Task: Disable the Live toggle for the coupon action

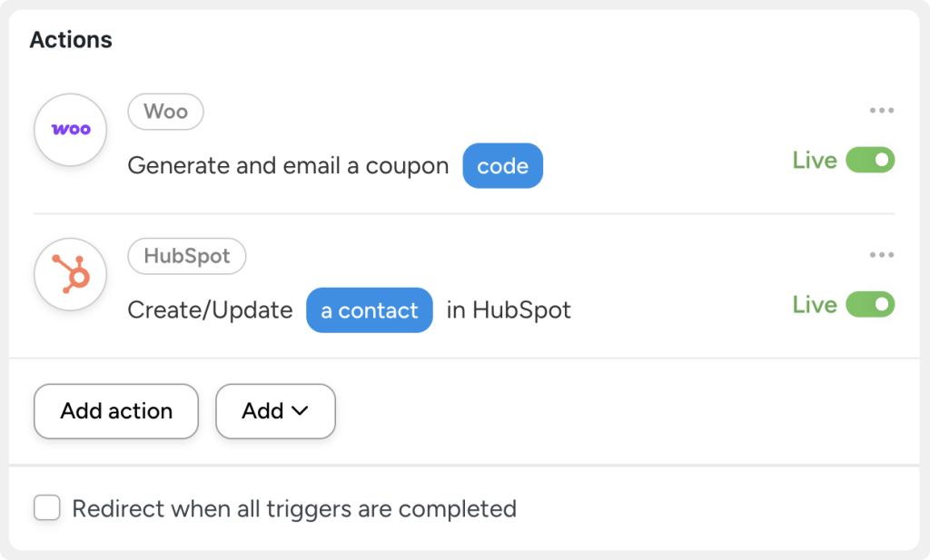Action: coord(869,160)
